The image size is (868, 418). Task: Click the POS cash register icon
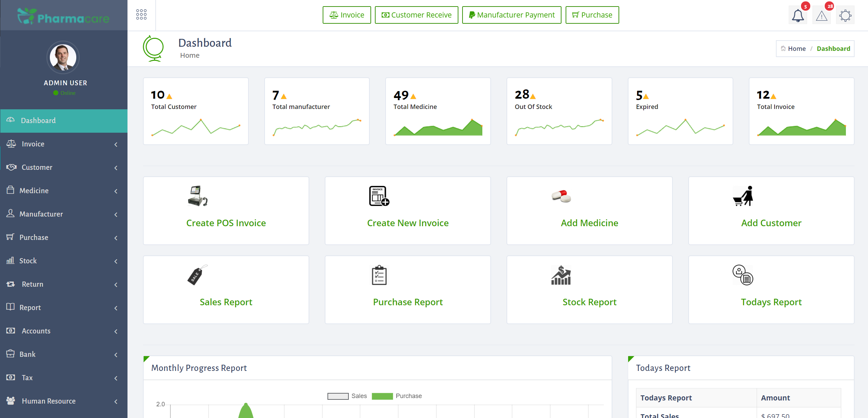(x=198, y=196)
